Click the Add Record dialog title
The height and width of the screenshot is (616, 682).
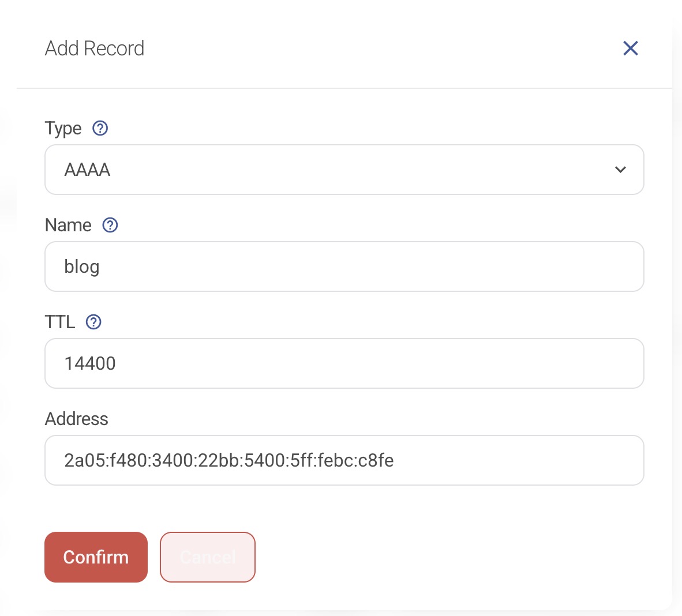point(95,48)
